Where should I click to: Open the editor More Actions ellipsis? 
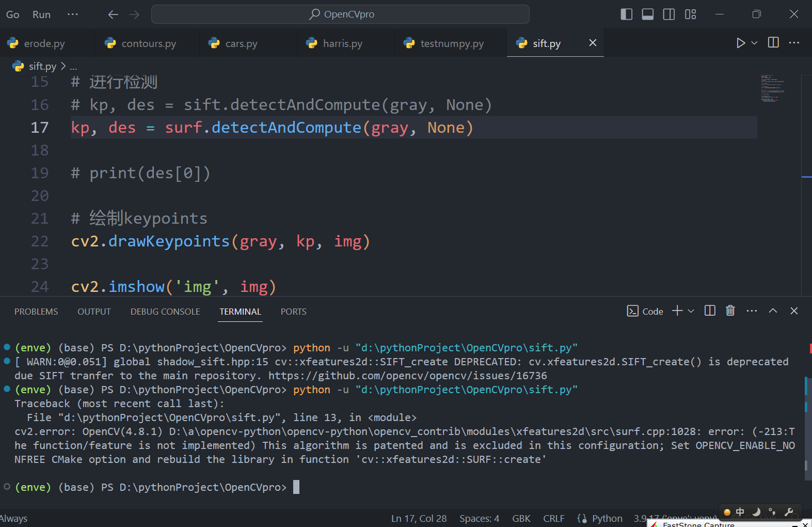click(x=794, y=42)
